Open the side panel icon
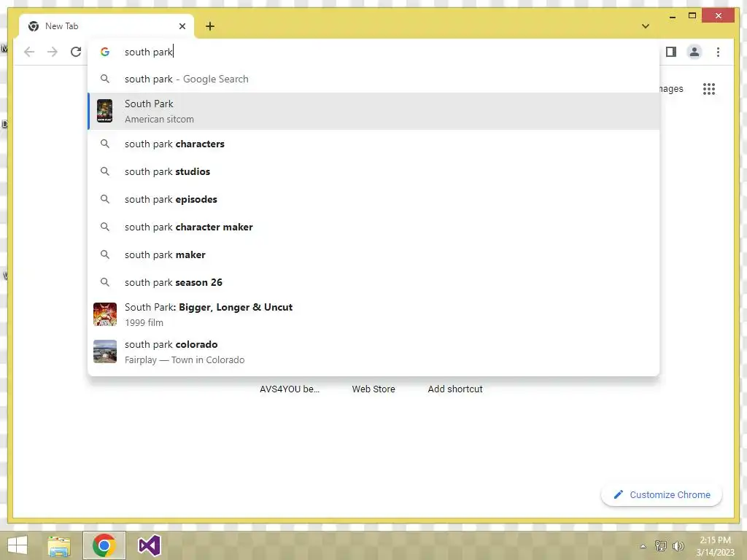 (671, 52)
